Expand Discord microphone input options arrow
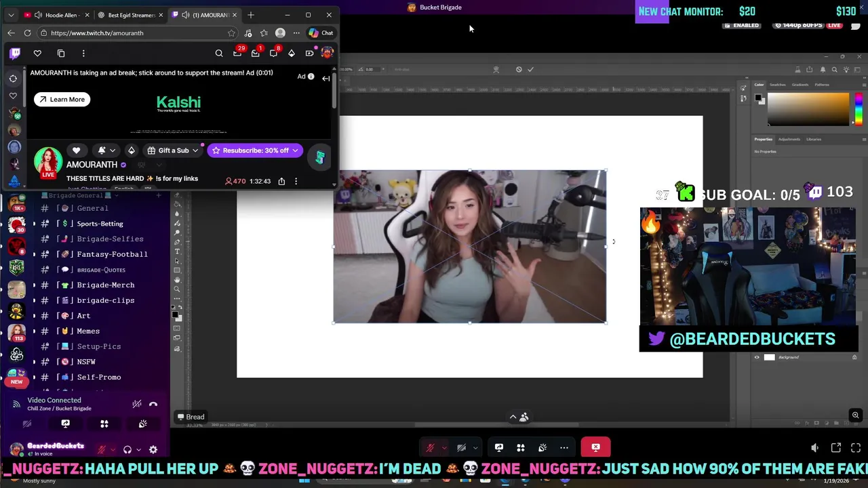Viewport: 868px width, 488px height. click(x=112, y=449)
